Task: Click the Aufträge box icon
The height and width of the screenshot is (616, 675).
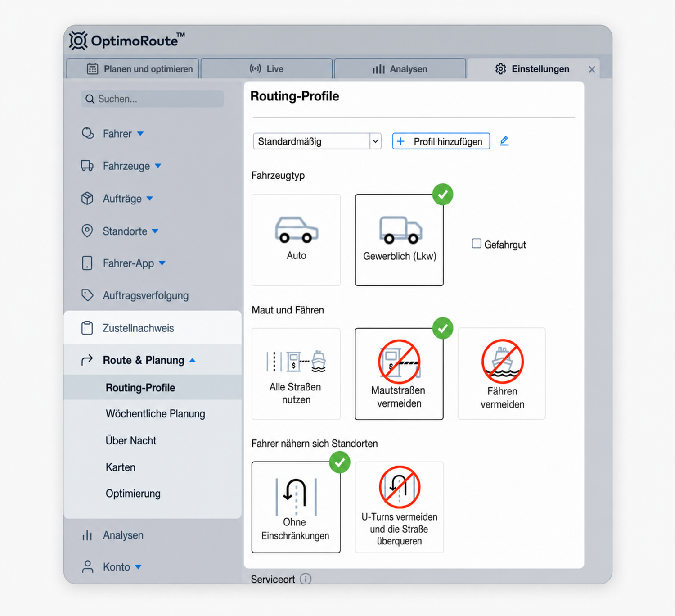Action: (x=87, y=198)
